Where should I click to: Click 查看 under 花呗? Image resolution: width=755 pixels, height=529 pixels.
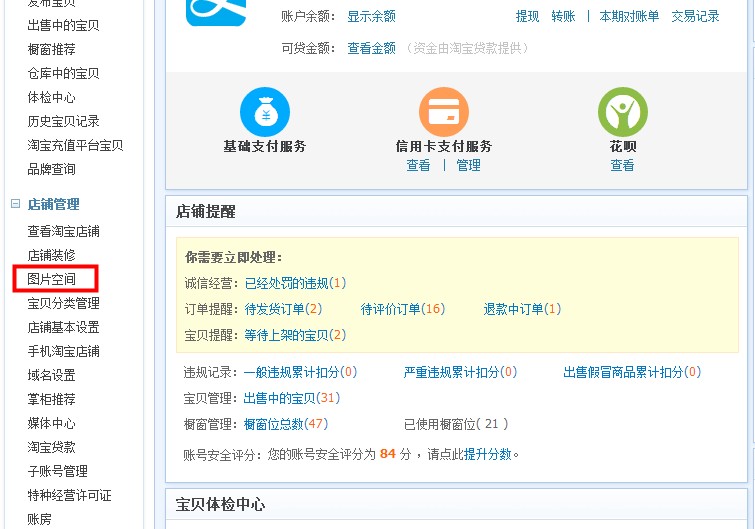(x=623, y=166)
